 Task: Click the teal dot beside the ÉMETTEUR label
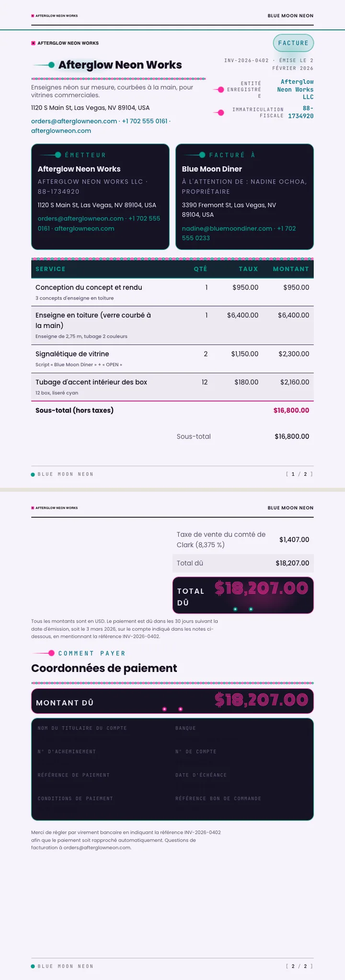58,155
